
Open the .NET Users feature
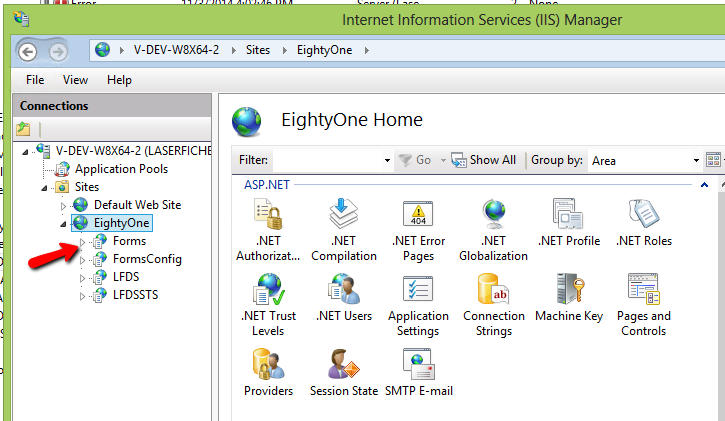[344, 297]
